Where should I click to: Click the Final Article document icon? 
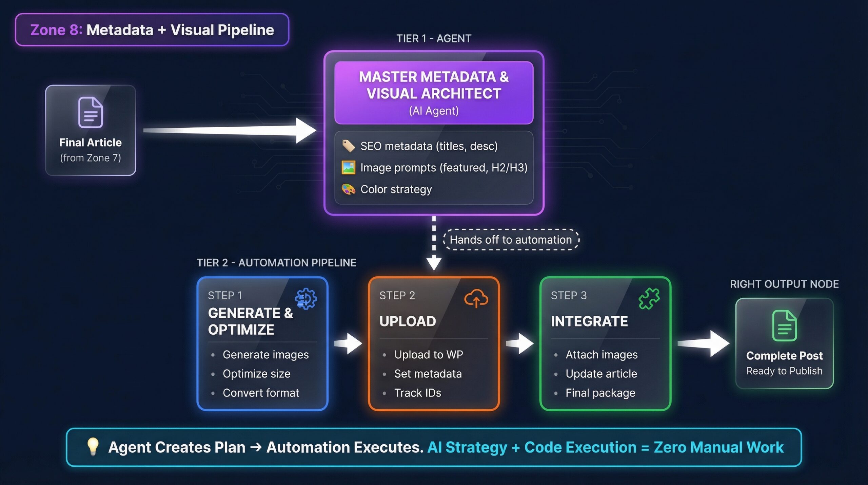click(90, 112)
